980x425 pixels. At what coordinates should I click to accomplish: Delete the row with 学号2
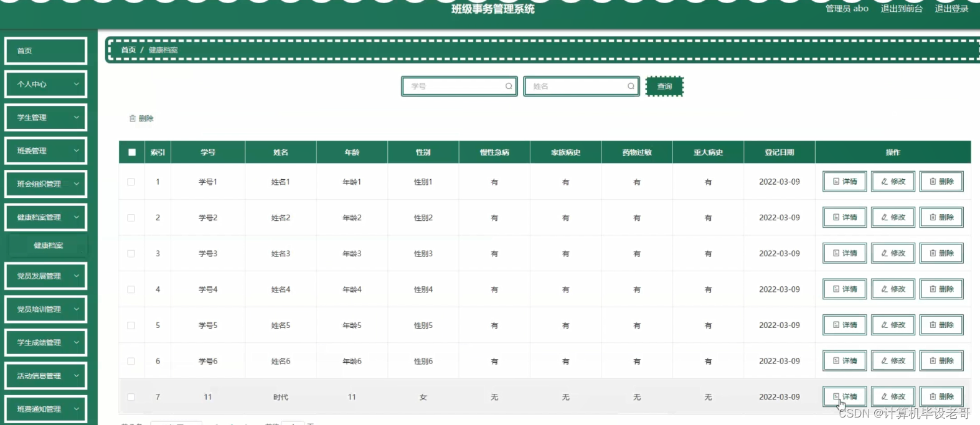[x=941, y=218]
